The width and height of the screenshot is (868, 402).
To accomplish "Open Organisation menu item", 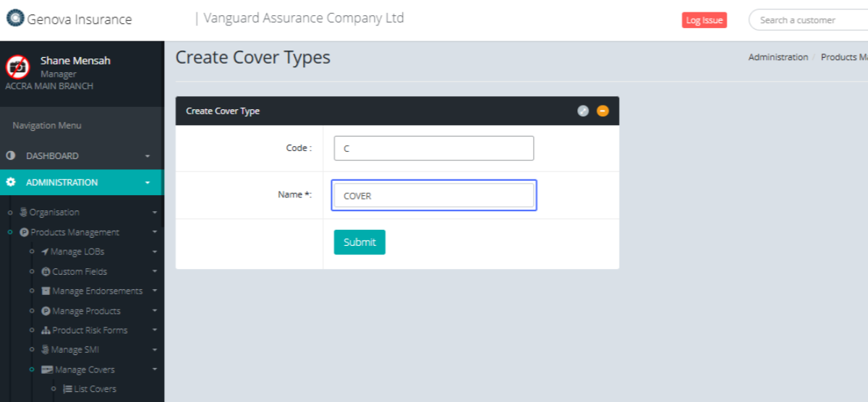I will click(x=54, y=213).
